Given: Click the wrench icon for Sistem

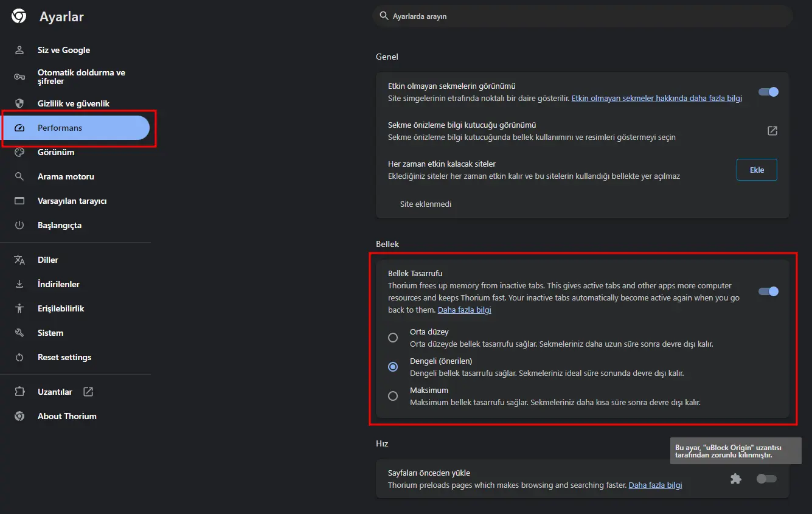Looking at the screenshot, I should 19,333.
